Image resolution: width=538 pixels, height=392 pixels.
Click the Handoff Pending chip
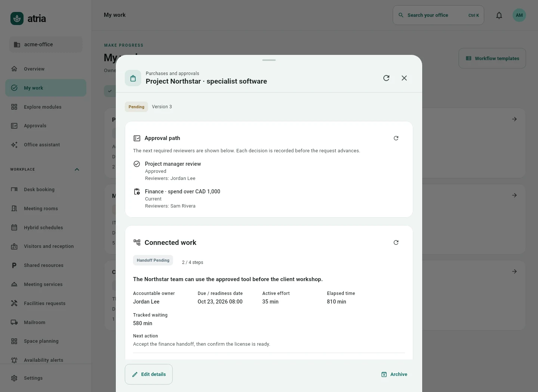(x=153, y=260)
